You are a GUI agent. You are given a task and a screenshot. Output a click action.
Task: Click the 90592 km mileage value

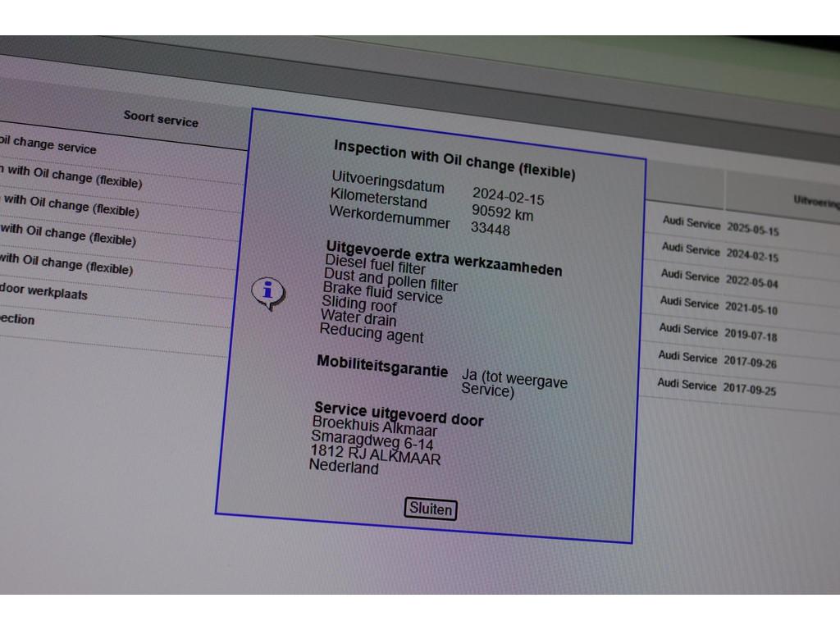tap(502, 213)
